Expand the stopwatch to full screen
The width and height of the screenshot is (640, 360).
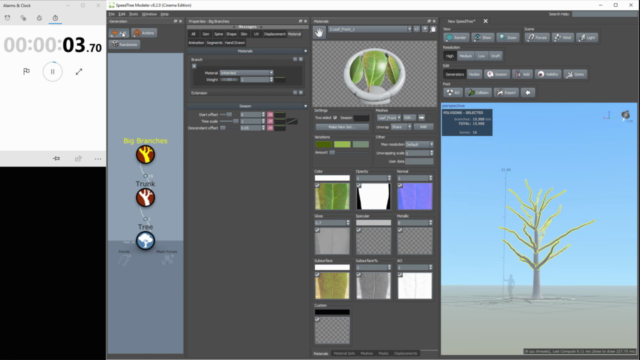(79, 71)
